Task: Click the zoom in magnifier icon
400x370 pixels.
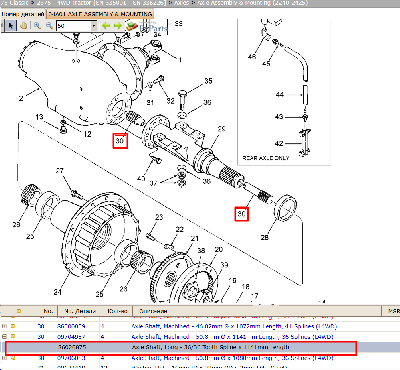Action: click(37, 26)
